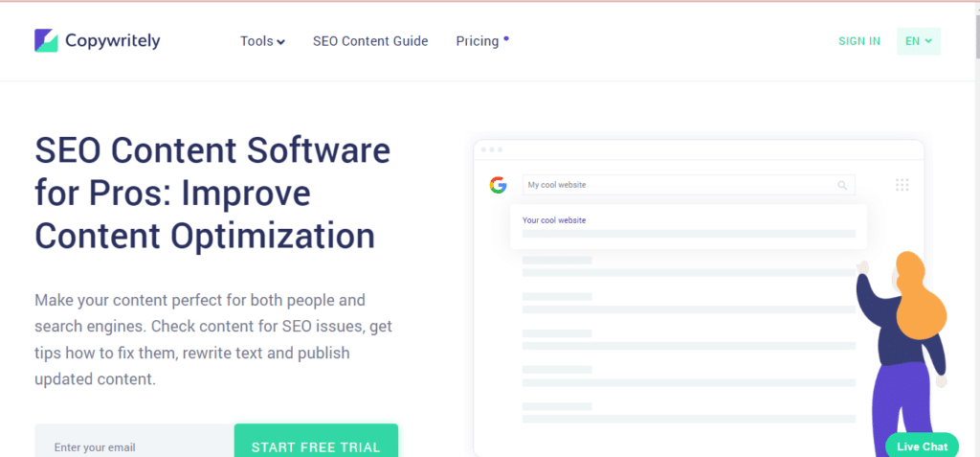
Task: Click the SEO Content Software headline
Action: click(x=213, y=193)
